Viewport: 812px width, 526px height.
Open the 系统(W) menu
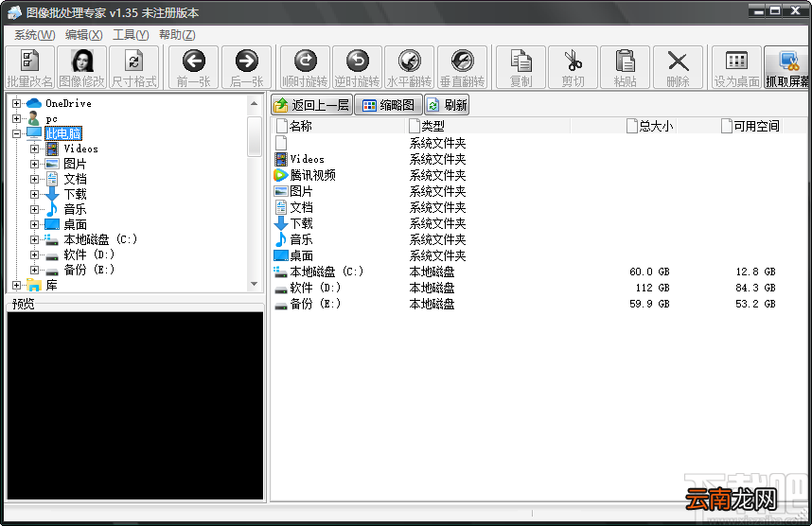tap(35, 35)
